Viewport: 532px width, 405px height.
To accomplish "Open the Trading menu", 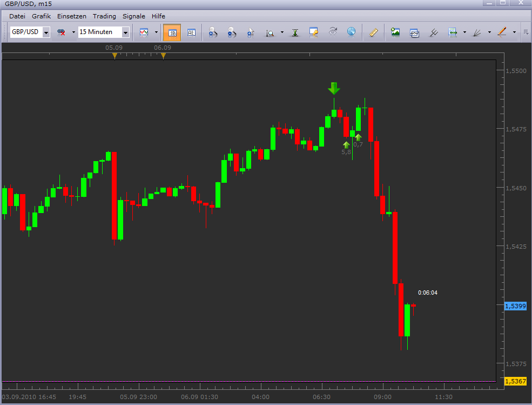I will [104, 16].
